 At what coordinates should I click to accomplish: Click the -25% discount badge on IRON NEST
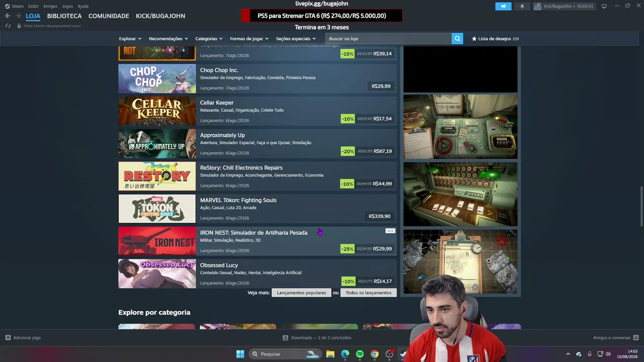[347, 249]
